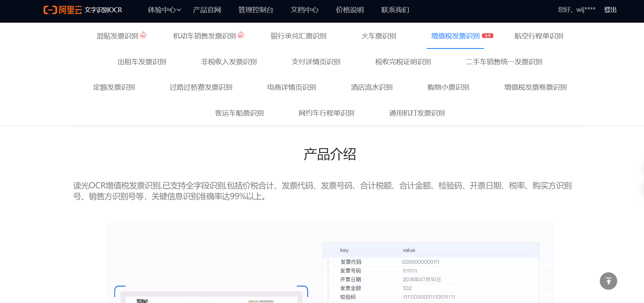The height and width of the screenshot is (303, 644).
Task: Click the 登出 logout link
Action: point(610,10)
